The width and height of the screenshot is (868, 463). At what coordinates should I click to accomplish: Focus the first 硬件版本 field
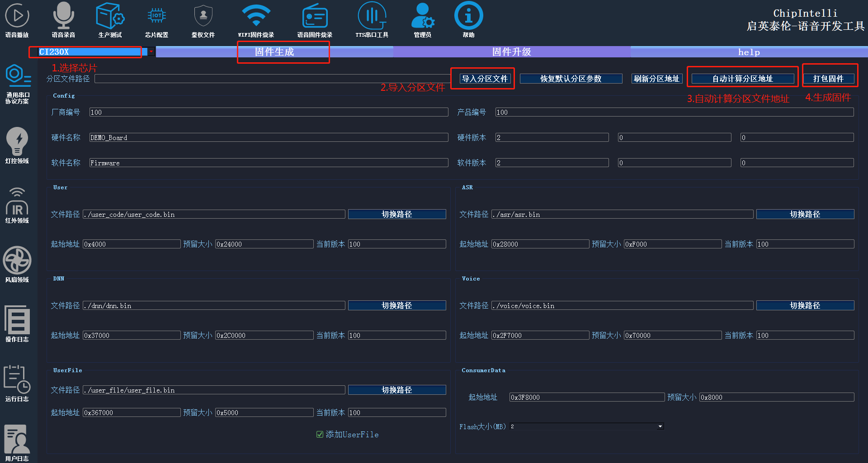pyautogui.click(x=552, y=137)
